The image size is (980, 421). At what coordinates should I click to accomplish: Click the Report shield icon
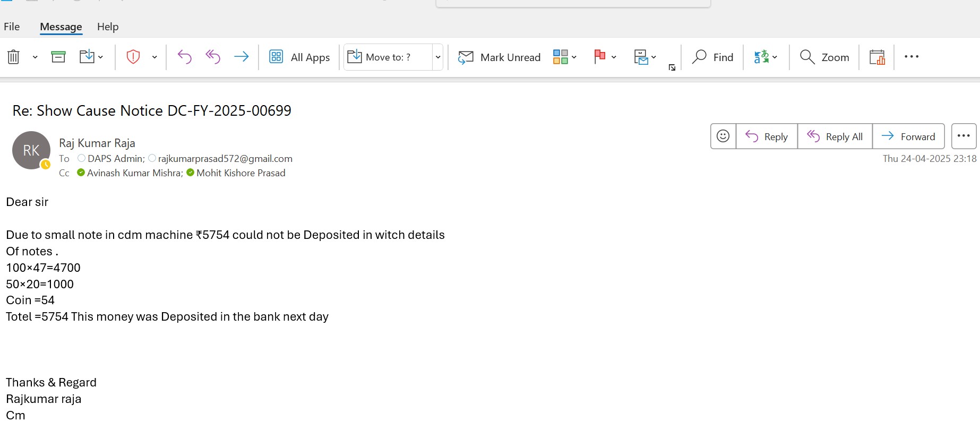point(133,57)
